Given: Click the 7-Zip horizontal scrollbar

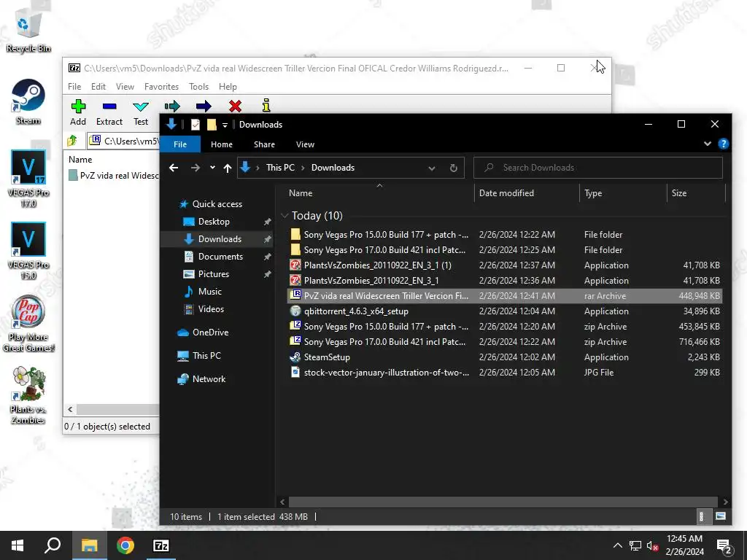Looking at the screenshot, I should pos(117,410).
